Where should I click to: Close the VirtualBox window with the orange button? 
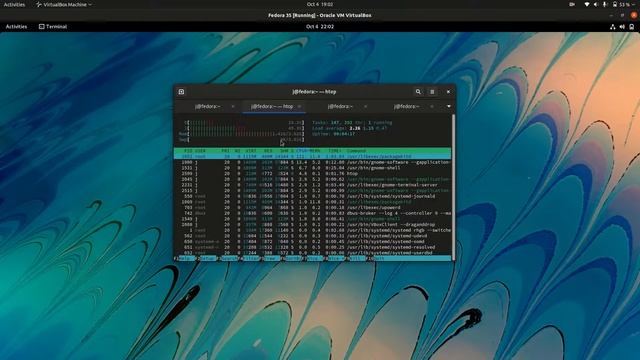click(x=634, y=15)
